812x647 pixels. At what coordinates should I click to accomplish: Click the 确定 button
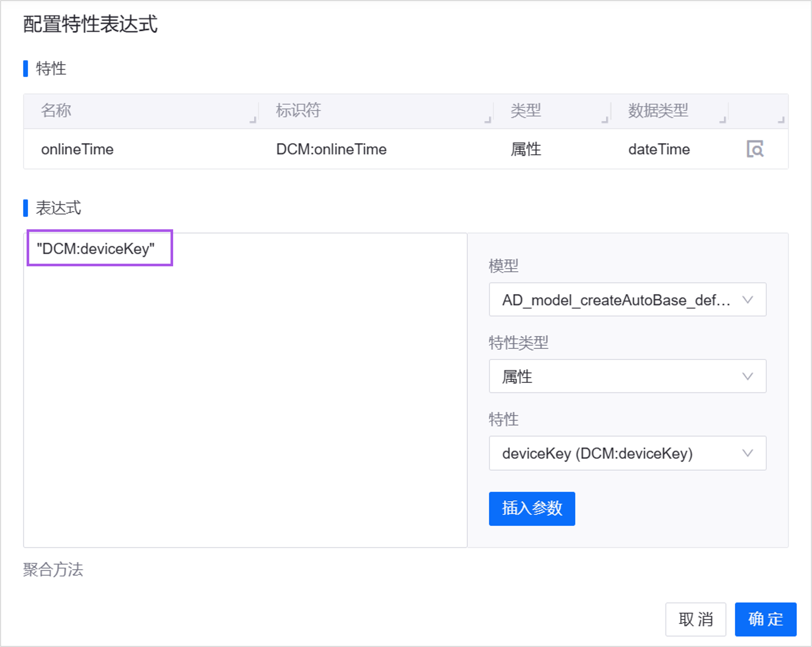pyautogui.click(x=765, y=619)
